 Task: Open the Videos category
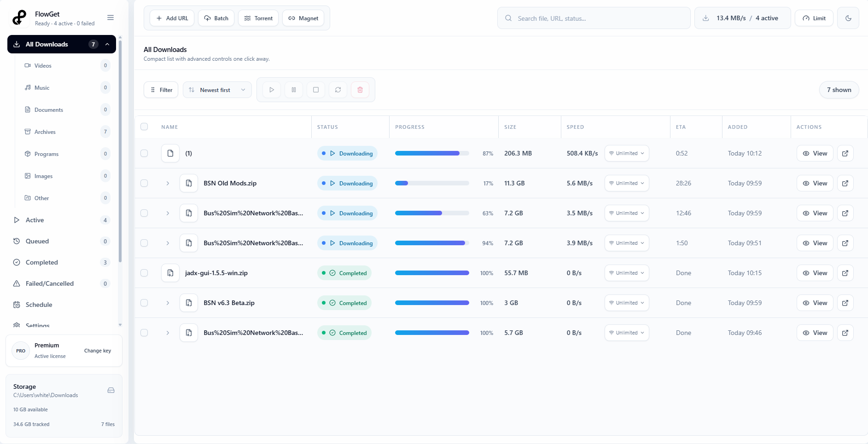tap(67, 65)
